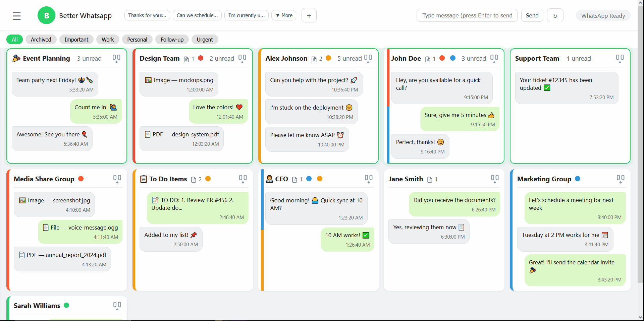Click the blue label dot on CEO card

tap(309, 179)
